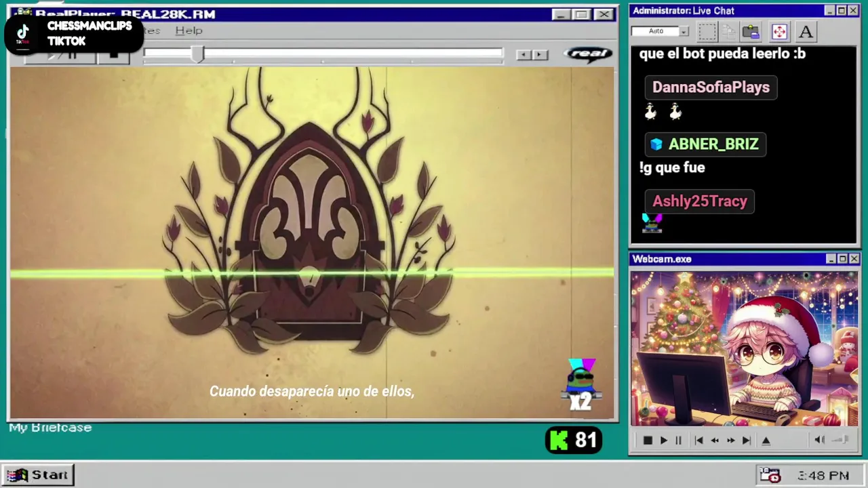The image size is (868, 488).
Task: Click the RealPlayer next clip arrow
Action: [x=540, y=55]
